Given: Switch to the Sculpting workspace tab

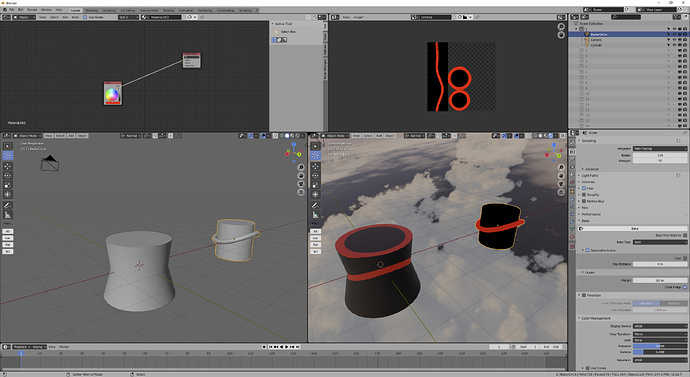Looking at the screenshot, I should pos(109,10).
